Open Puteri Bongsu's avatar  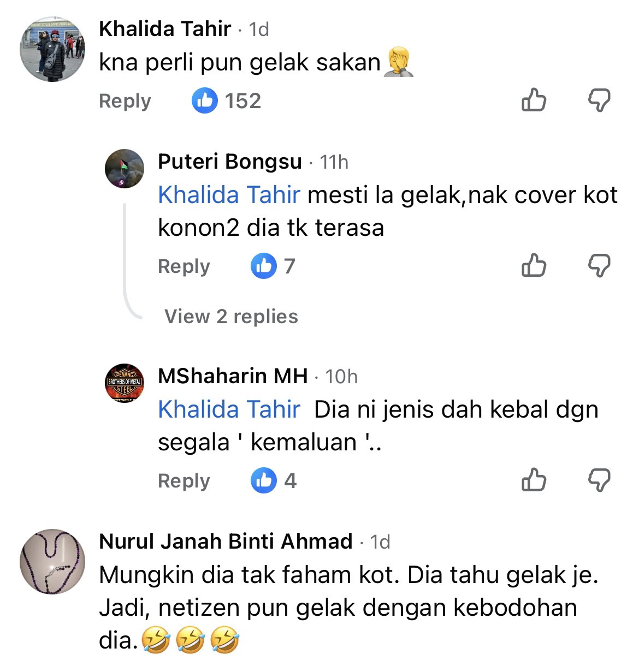pyautogui.click(x=125, y=169)
